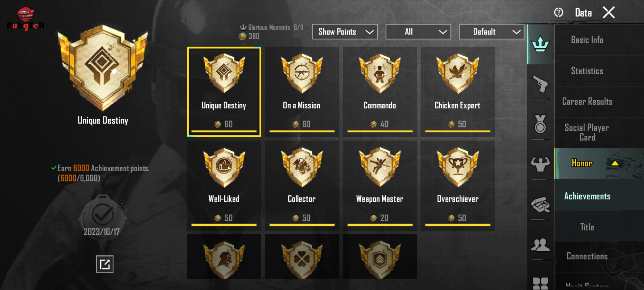The height and width of the screenshot is (290, 644).
Task: Open the Social Player Card entry
Action: pyautogui.click(x=587, y=132)
